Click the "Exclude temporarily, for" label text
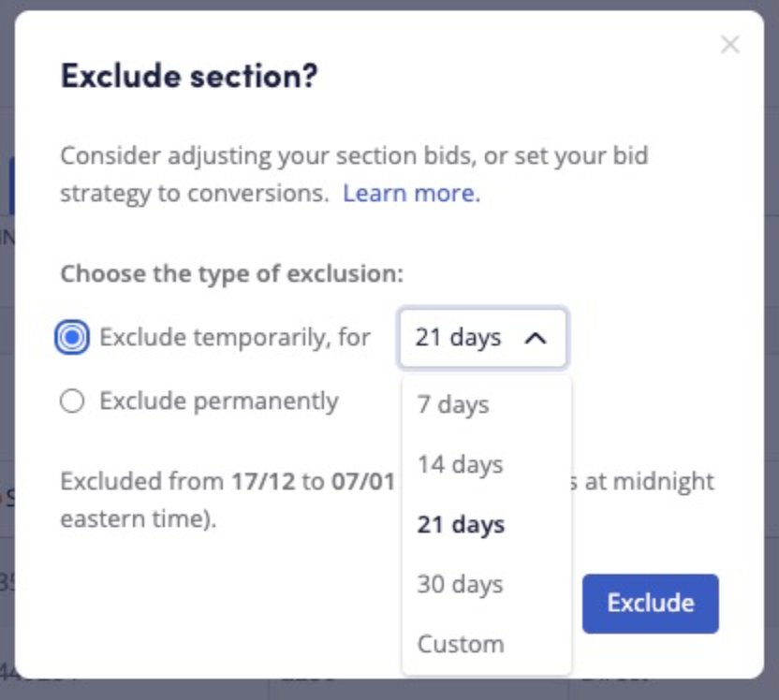 (235, 338)
